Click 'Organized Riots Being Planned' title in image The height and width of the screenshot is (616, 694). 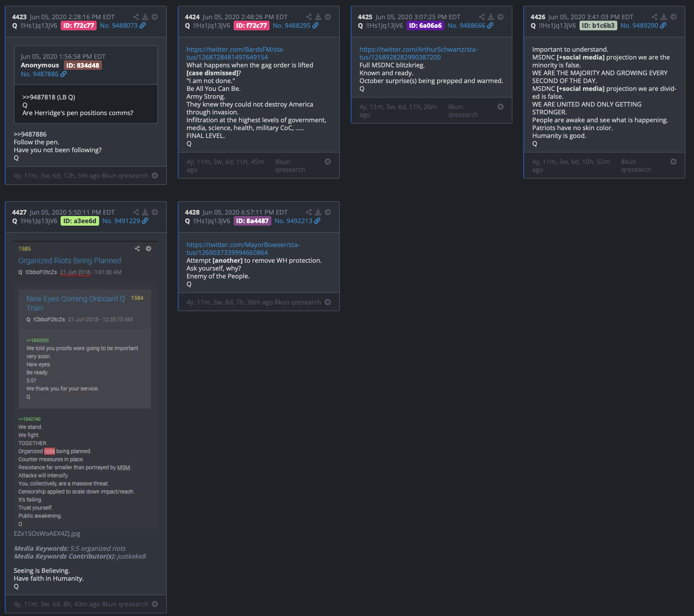coord(70,261)
